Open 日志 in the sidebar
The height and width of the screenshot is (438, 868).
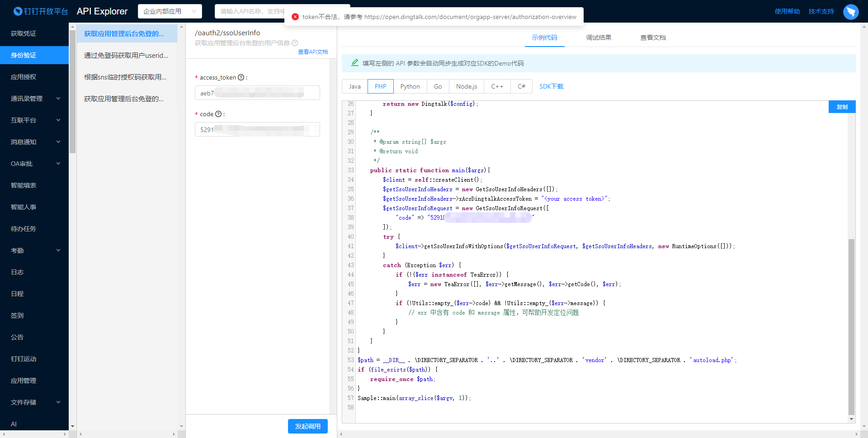pos(34,272)
